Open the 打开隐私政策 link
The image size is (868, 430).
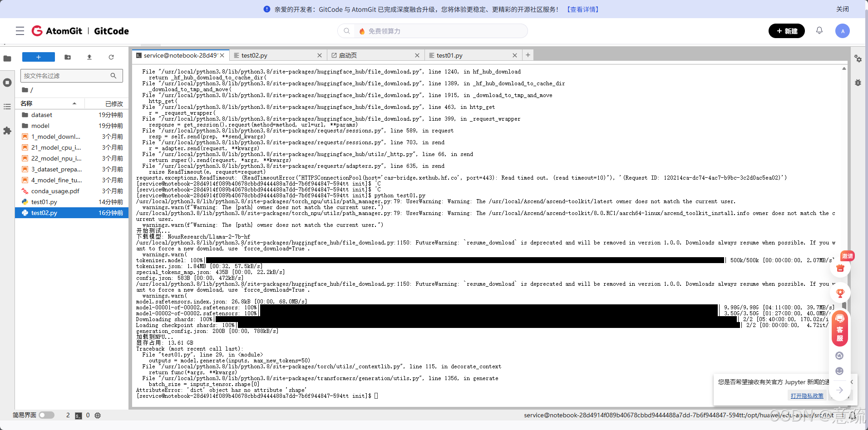[x=807, y=396]
